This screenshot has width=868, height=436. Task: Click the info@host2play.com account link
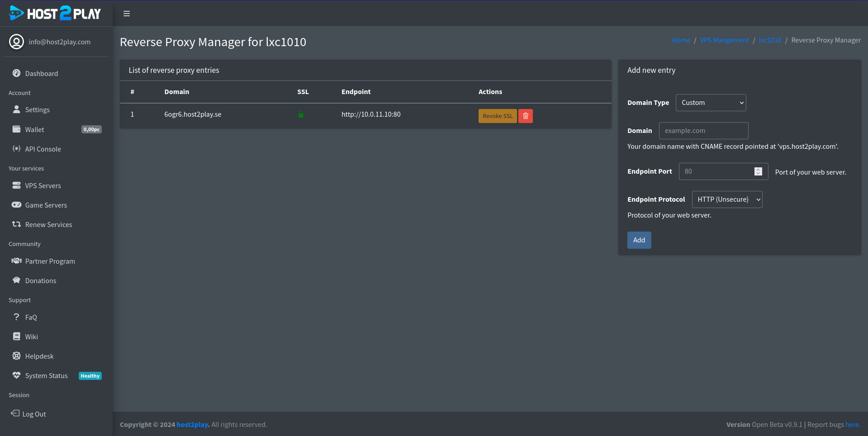pos(60,42)
